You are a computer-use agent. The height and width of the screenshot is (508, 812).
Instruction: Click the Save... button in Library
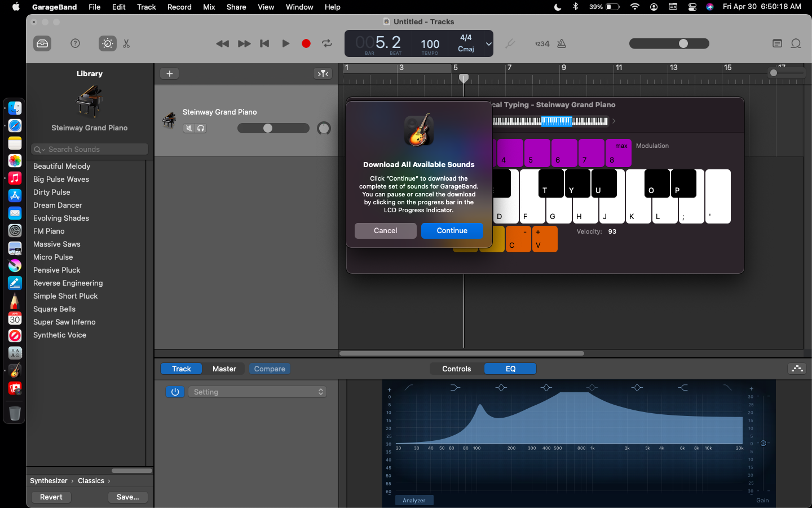pyautogui.click(x=128, y=497)
